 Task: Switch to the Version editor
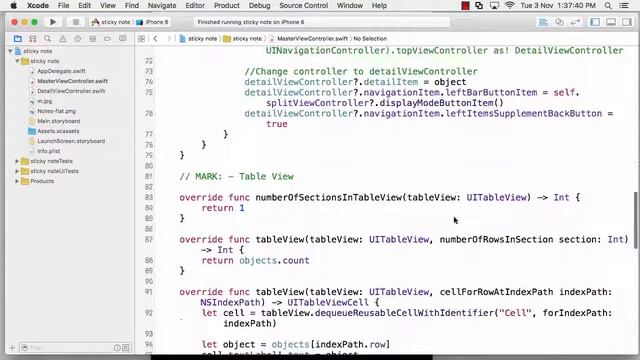tap(575, 22)
